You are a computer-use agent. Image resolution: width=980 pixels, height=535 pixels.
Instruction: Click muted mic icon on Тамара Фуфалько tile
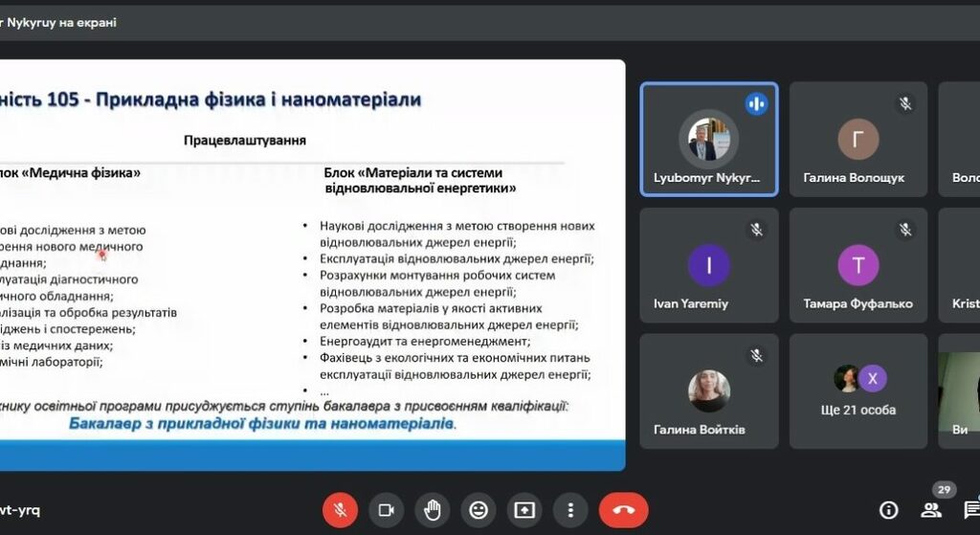905,230
